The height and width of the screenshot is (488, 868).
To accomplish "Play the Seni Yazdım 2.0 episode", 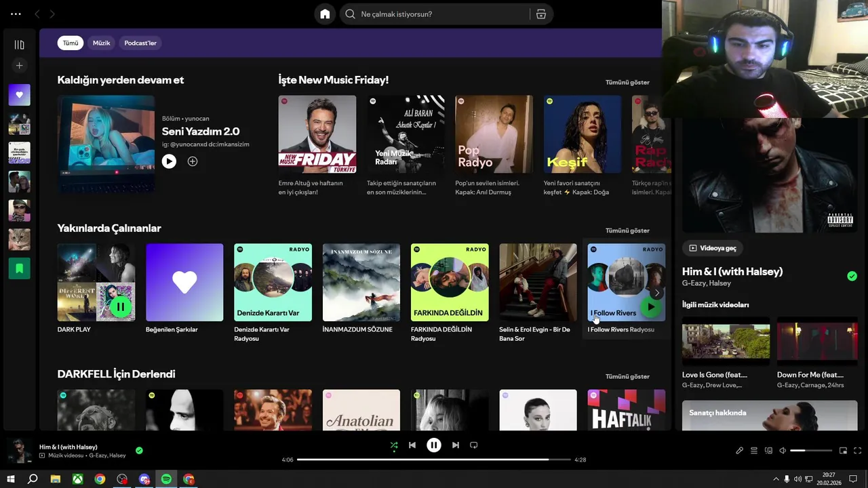I will pyautogui.click(x=169, y=161).
